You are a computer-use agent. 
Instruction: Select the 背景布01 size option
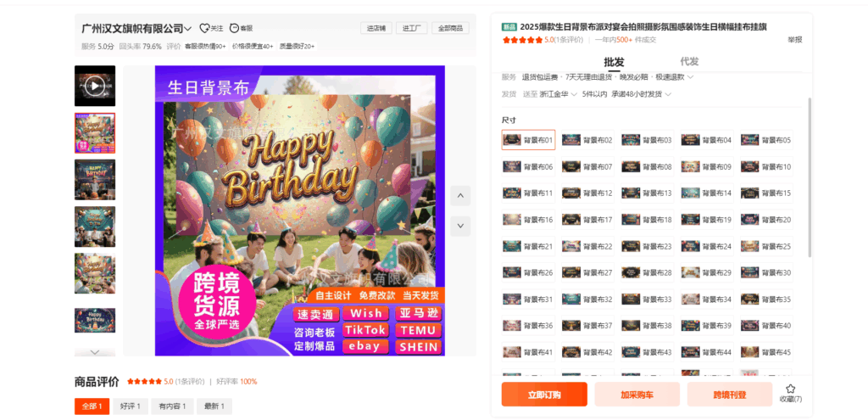point(528,140)
